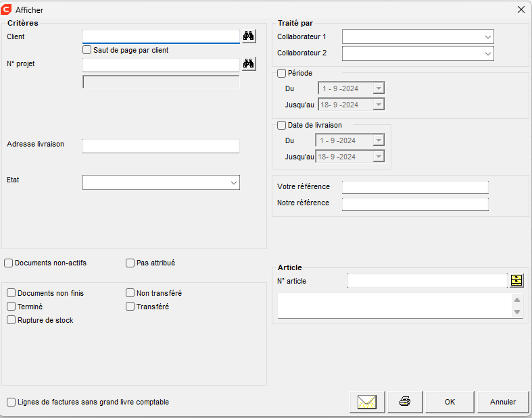
Task: Open Période Jusqu'au date picker
Action: point(379,105)
